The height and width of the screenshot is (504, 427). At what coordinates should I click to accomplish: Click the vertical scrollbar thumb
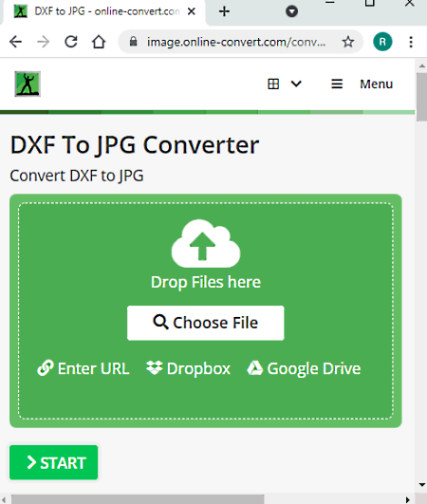pyautogui.click(x=421, y=97)
